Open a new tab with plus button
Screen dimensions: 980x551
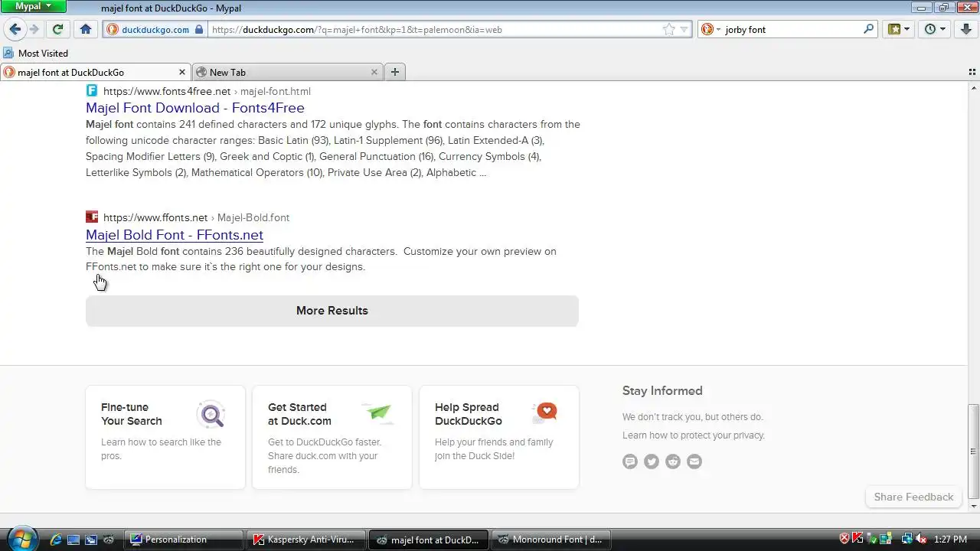click(395, 72)
